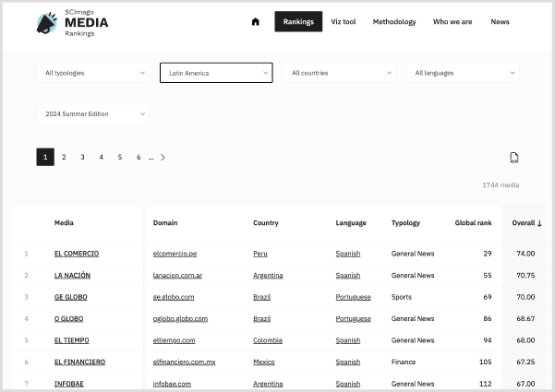Click the 1744 media count text
Screen dimensions: 555x392
501,184
